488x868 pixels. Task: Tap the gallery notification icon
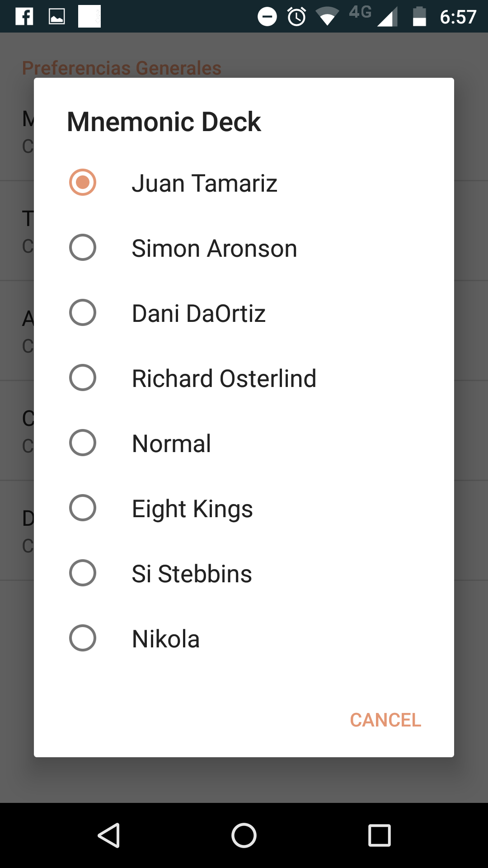pyautogui.click(x=56, y=17)
